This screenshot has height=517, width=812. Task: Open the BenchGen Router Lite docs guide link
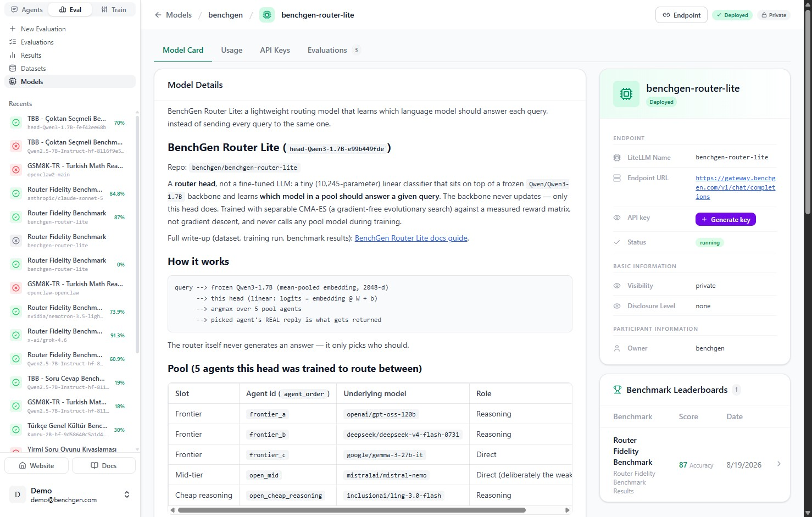click(411, 238)
